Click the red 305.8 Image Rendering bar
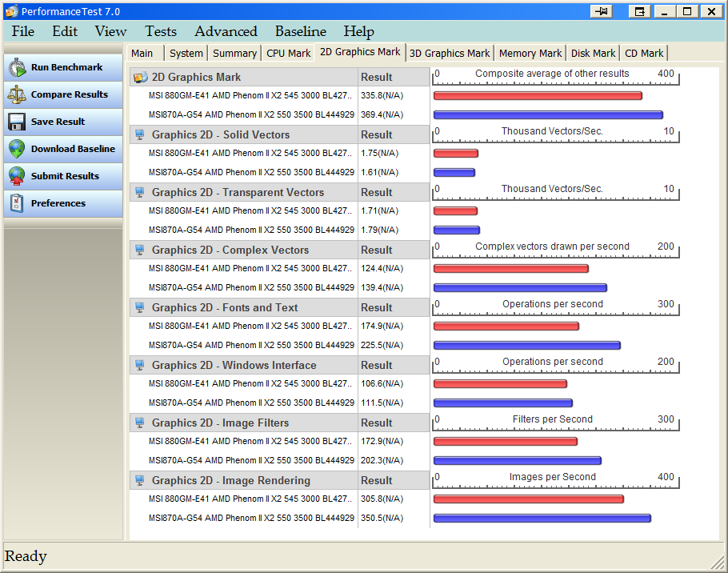 (528, 499)
